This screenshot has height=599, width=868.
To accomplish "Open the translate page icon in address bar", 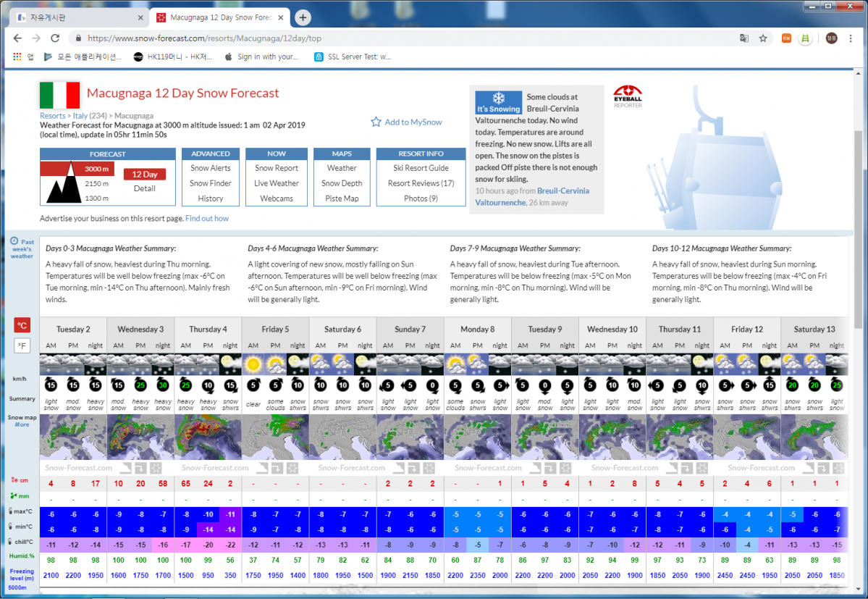I will [x=744, y=38].
